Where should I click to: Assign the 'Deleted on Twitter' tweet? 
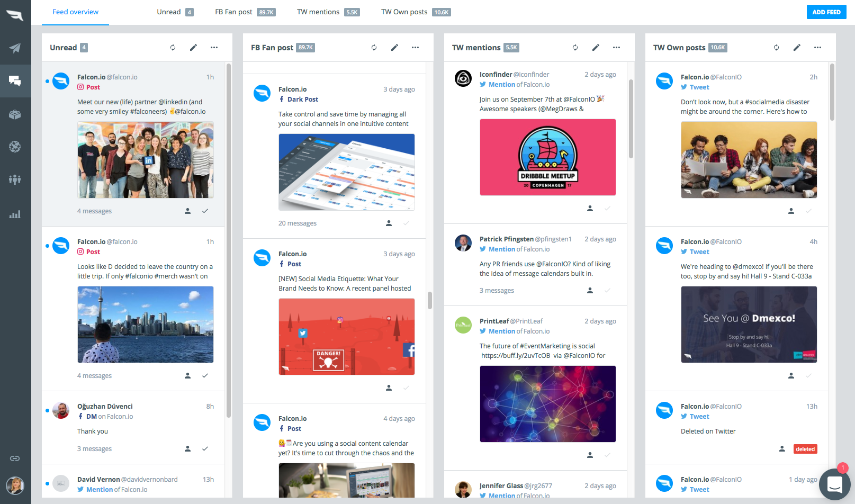pyautogui.click(x=782, y=448)
